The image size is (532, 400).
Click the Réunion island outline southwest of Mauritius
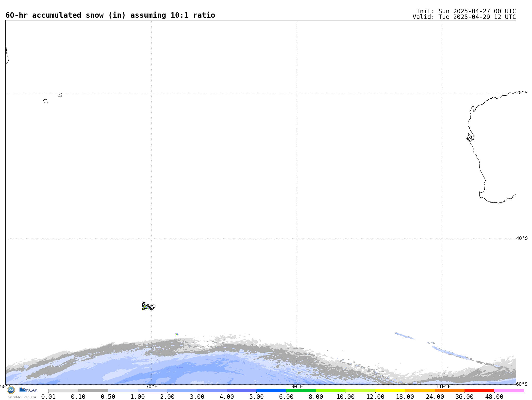46,101
